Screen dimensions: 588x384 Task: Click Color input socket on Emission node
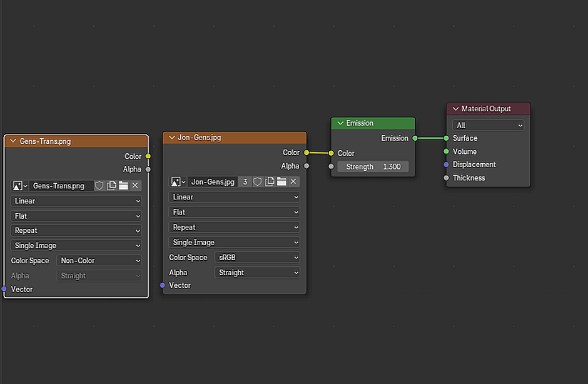[x=331, y=153]
